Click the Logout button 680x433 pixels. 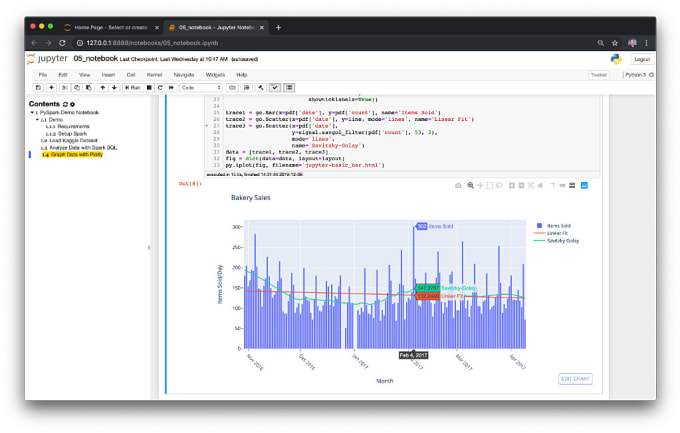(642, 59)
